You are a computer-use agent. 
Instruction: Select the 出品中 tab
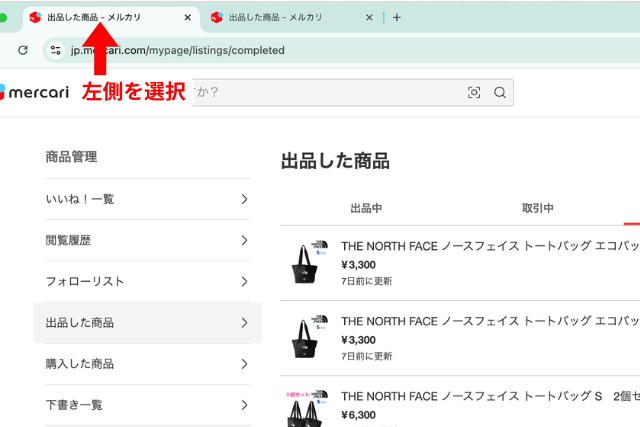point(366,208)
